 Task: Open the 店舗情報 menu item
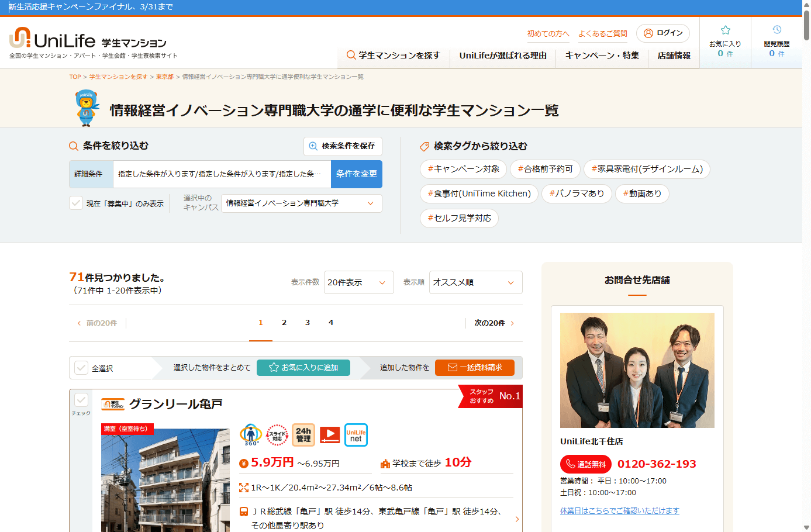tap(674, 56)
